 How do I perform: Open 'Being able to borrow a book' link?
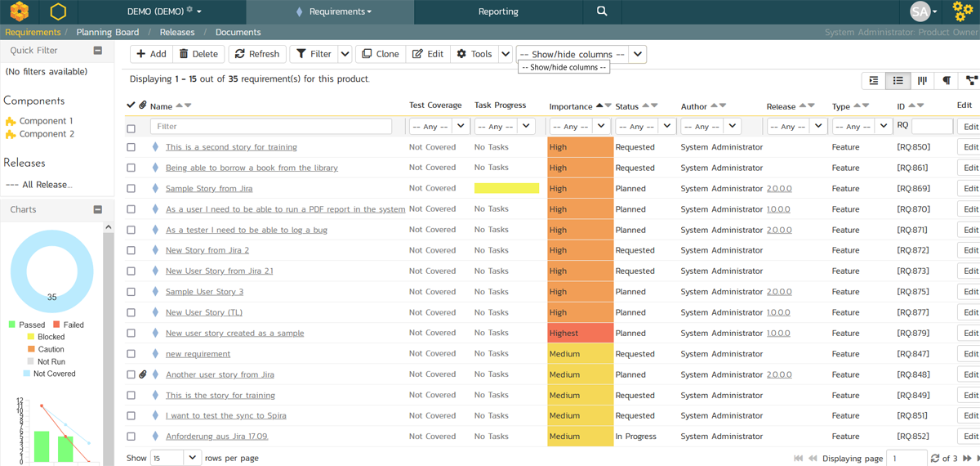click(252, 168)
